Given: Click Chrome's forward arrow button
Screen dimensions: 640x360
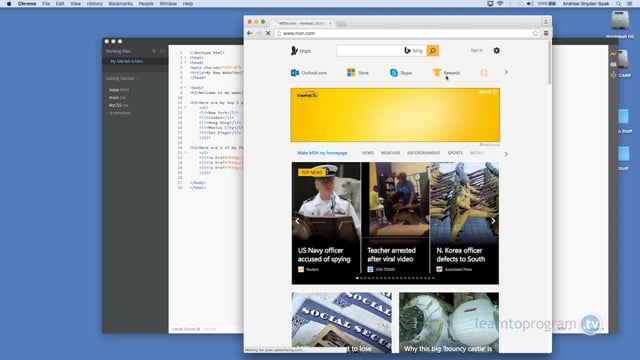Looking at the screenshot, I should point(259,33).
